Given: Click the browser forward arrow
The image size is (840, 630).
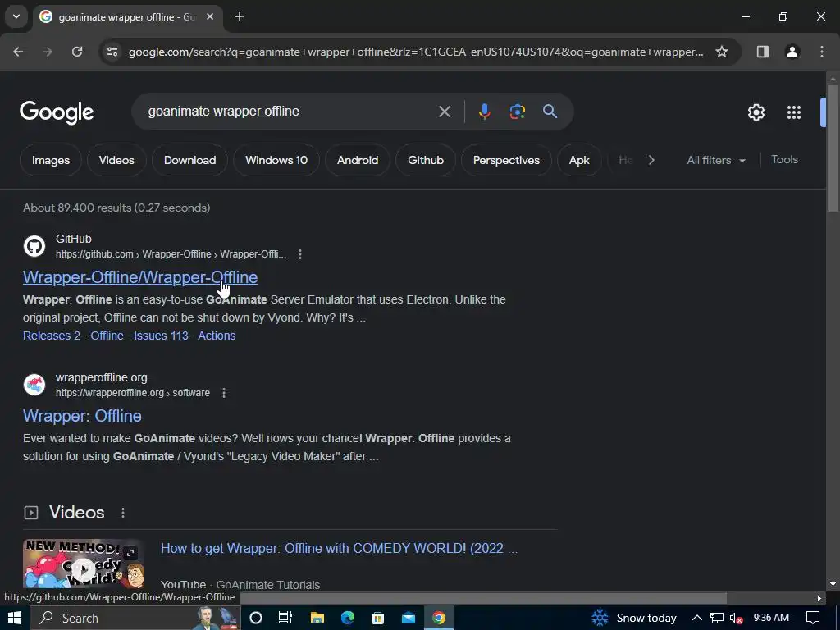Looking at the screenshot, I should 48,52.
